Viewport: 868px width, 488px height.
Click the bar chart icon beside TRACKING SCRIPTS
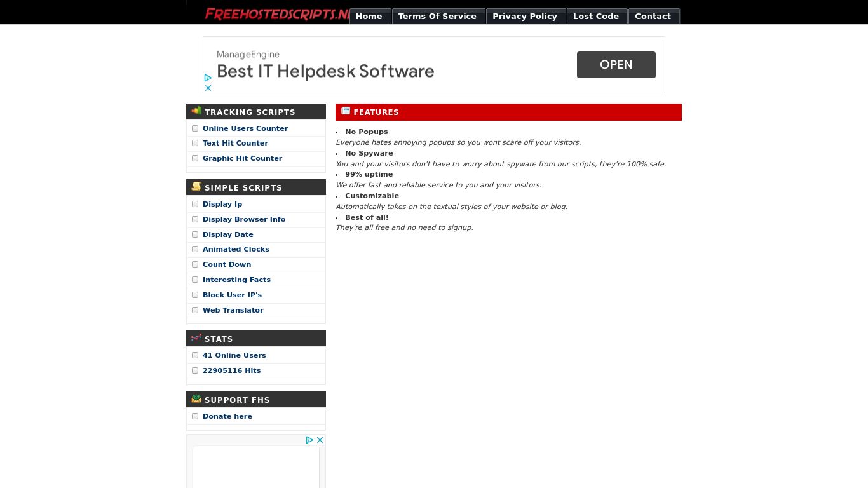[x=196, y=111]
